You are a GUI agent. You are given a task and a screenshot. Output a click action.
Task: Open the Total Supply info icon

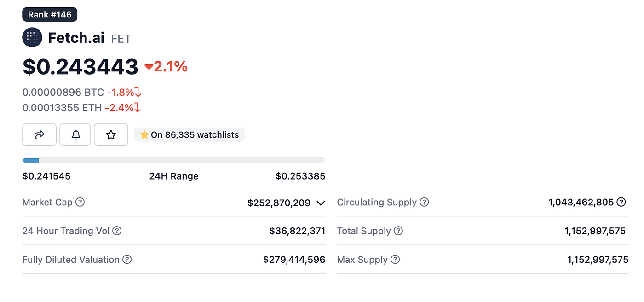click(398, 231)
